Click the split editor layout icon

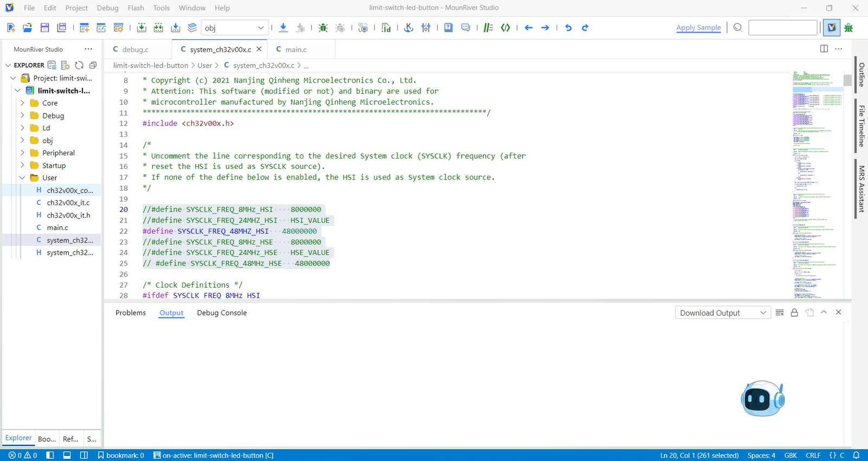(824, 49)
